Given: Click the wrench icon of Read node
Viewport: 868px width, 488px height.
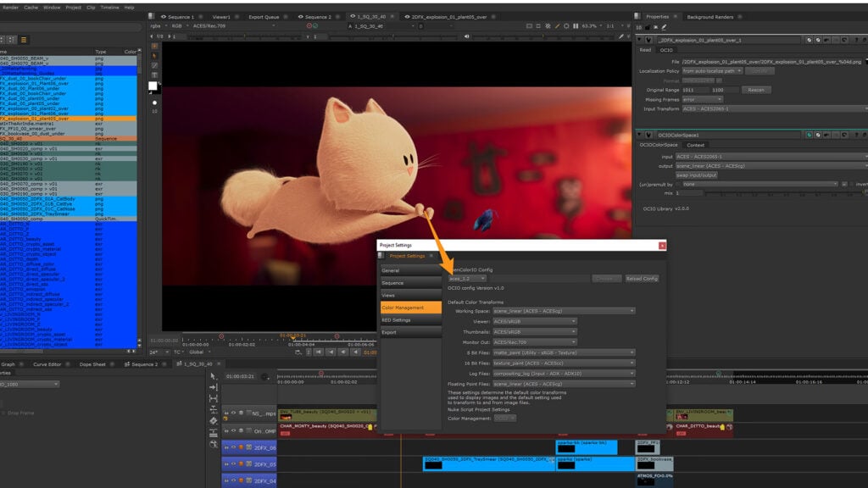Looking at the screenshot, I should tap(648, 40).
